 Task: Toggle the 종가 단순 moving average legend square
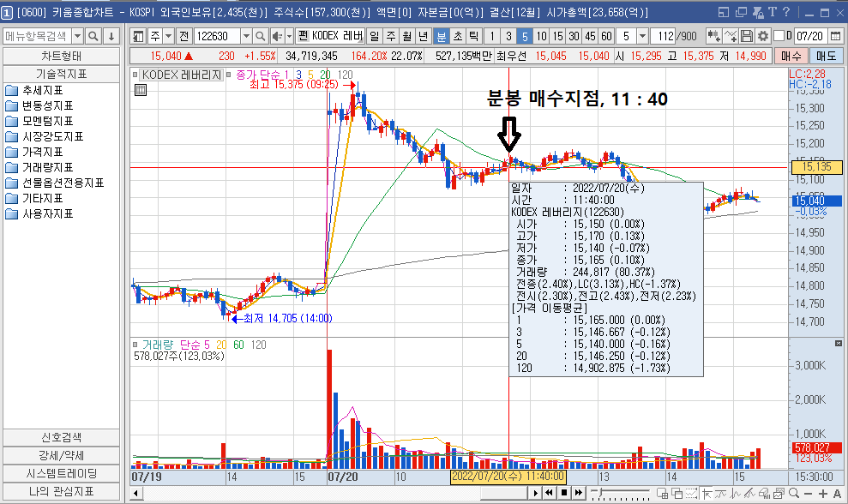tap(228, 75)
